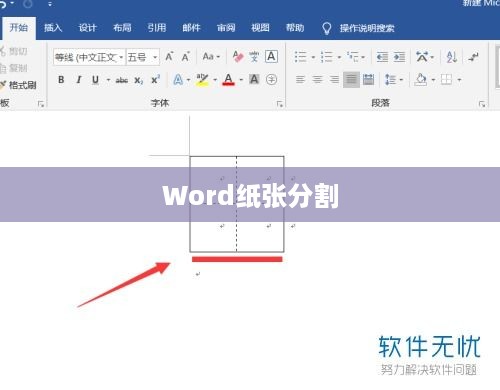Click the Undo arrow in title bar
The height and width of the screenshot is (390, 500).
point(4,4)
